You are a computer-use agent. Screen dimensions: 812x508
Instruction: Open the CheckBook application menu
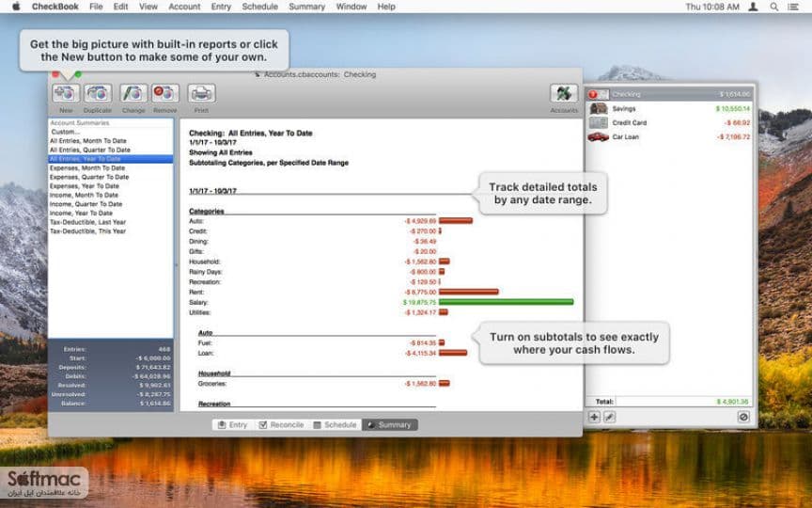pyautogui.click(x=55, y=7)
